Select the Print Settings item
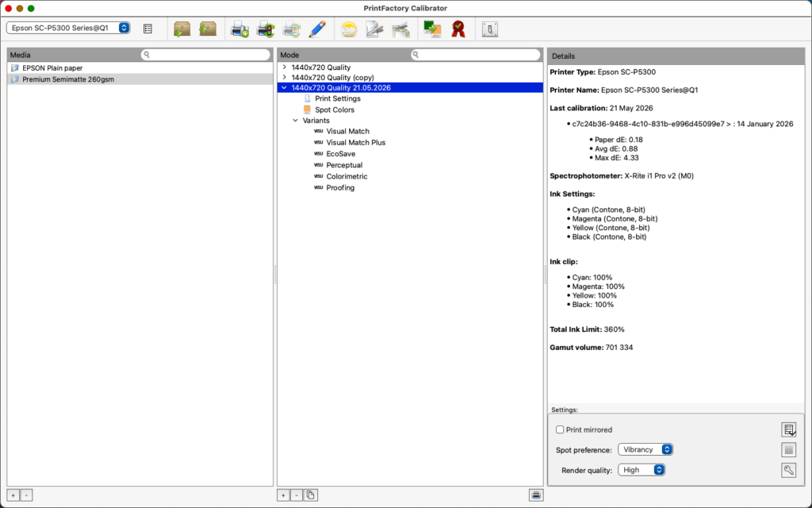Screen dimensions: 812x508 coord(338,98)
